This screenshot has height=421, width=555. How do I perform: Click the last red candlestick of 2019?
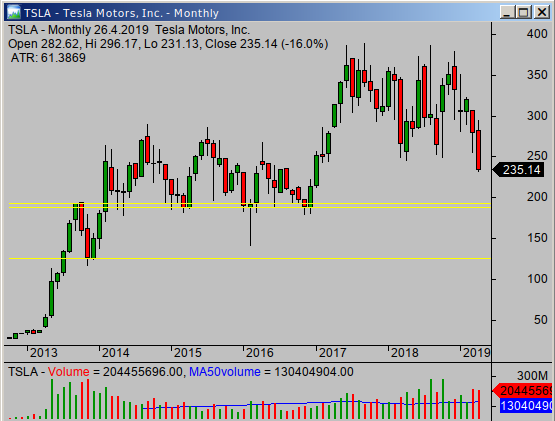(x=479, y=150)
